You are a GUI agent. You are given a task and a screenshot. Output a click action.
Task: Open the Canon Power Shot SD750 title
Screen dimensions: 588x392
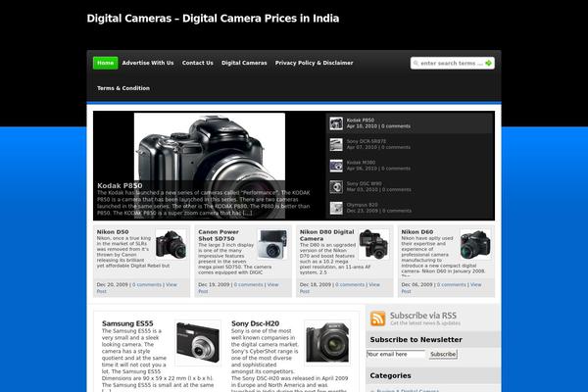coord(217,235)
